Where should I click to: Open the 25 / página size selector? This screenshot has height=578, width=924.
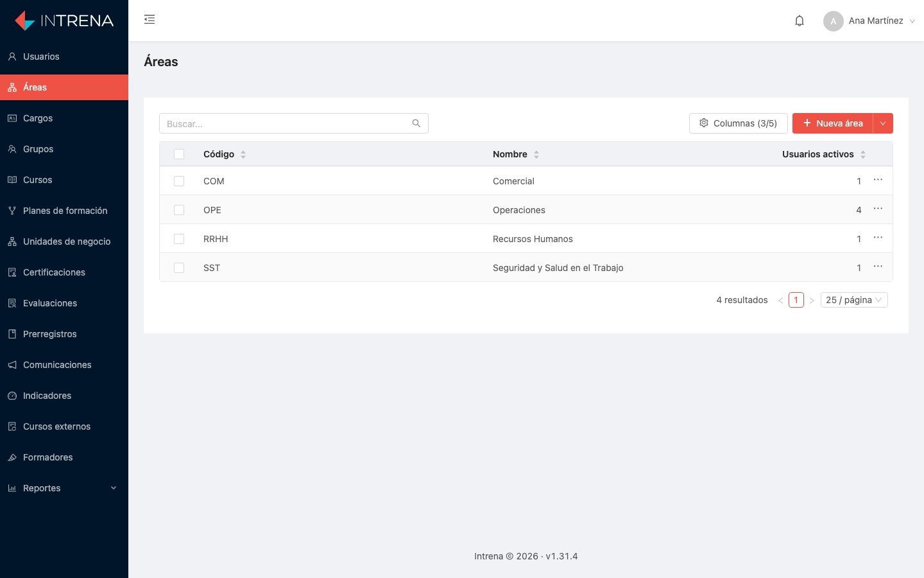pyautogui.click(x=854, y=300)
